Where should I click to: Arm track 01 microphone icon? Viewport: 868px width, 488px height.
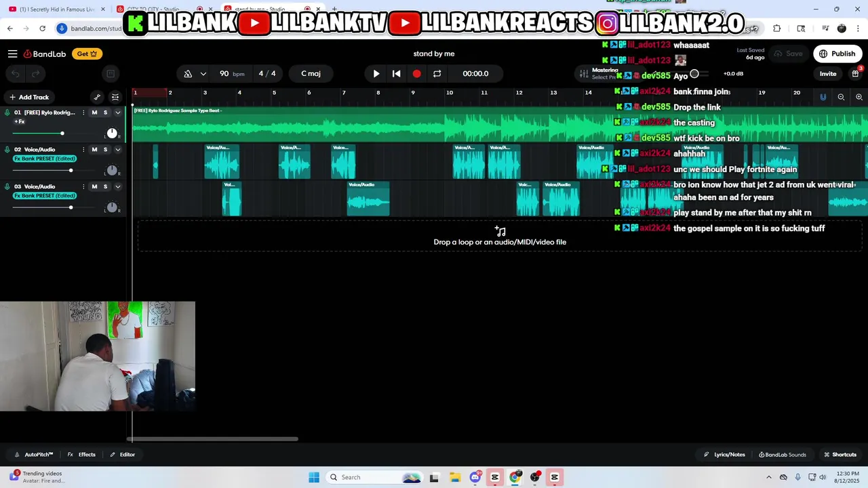pos(7,113)
